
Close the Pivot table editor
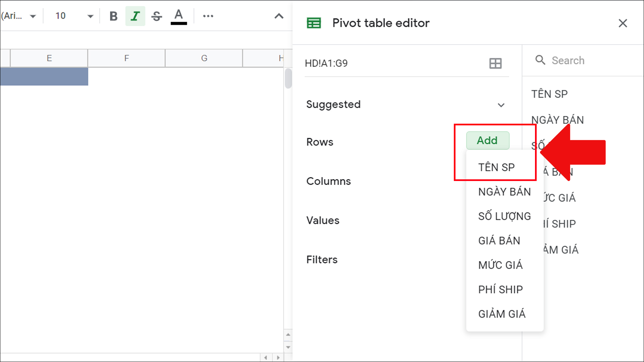[x=623, y=23]
